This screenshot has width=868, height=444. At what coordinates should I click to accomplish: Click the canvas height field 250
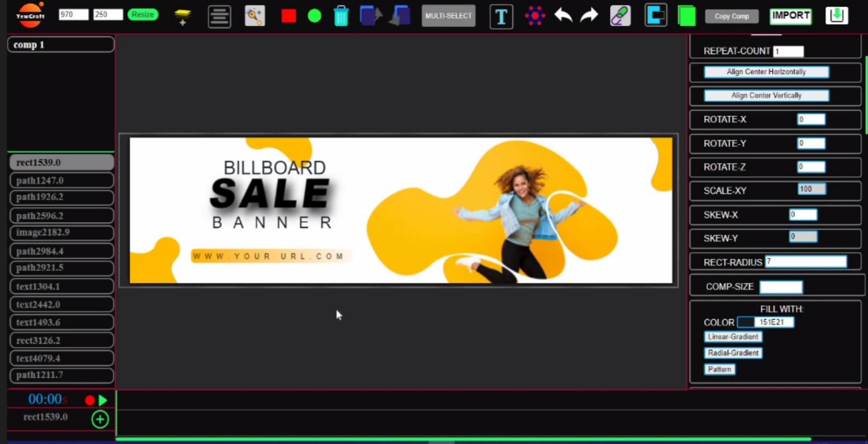(108, 14)
